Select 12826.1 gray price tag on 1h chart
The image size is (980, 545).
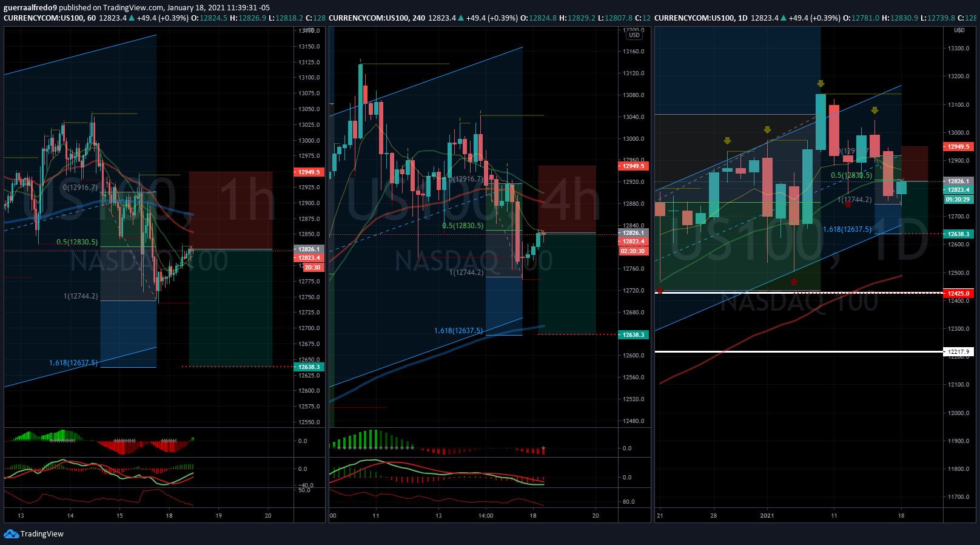point(309,249)
